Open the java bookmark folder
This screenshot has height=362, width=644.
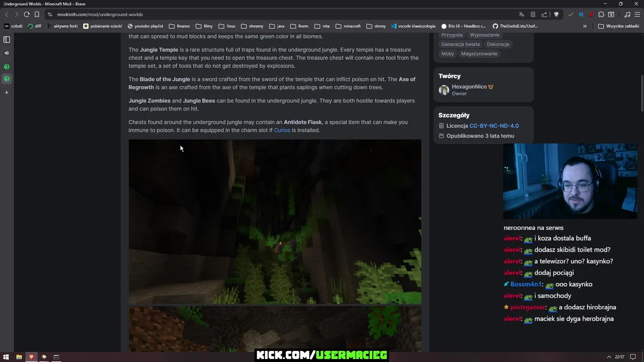[x=277, y=26]
